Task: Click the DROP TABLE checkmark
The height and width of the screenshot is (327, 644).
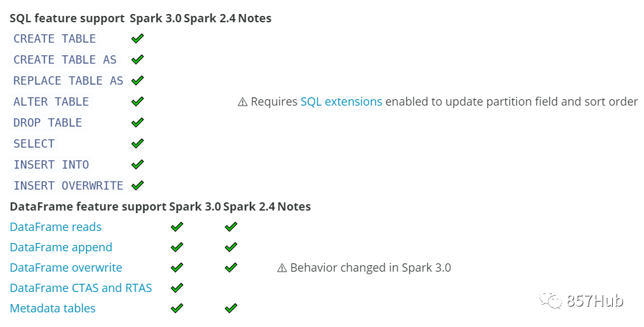Action: click(137, 123)
